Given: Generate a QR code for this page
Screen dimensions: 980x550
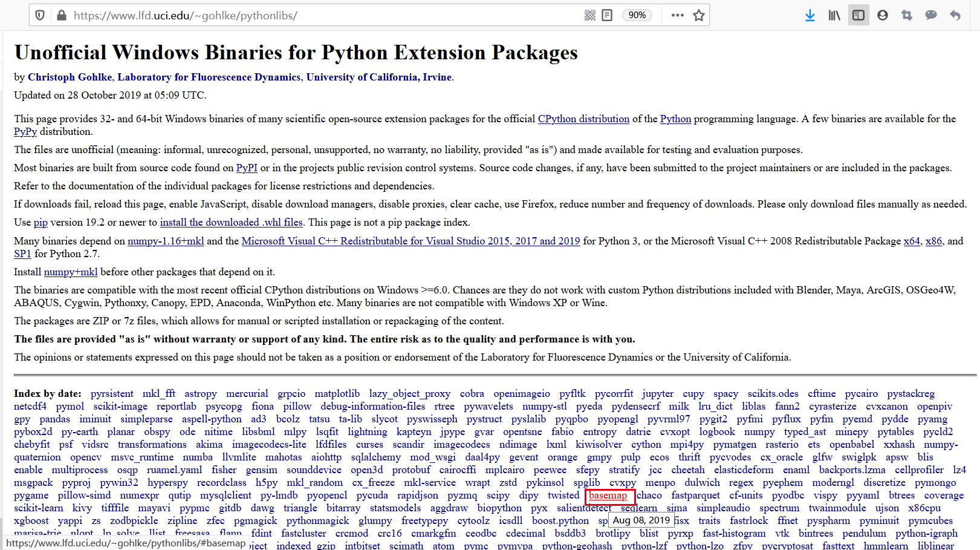Looking at the screenshot, I should [x=589, y=15].
